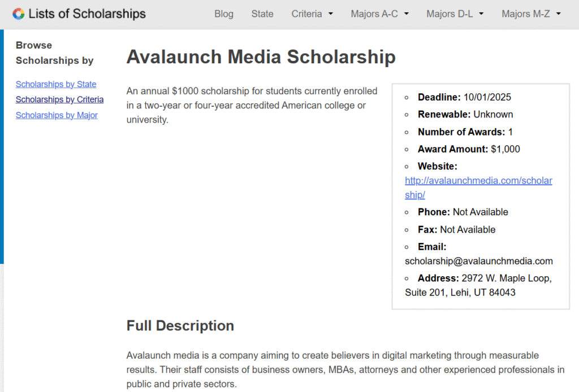Select the Renewable: Unknown entry
Viewport: 579px width, 392px height.
(x=465, y=114)
